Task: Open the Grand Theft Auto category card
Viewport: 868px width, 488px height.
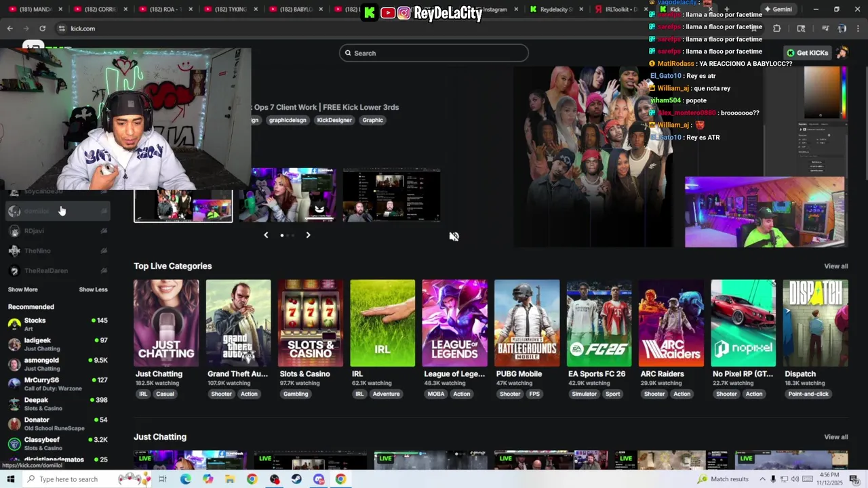Action: [238, 323]
